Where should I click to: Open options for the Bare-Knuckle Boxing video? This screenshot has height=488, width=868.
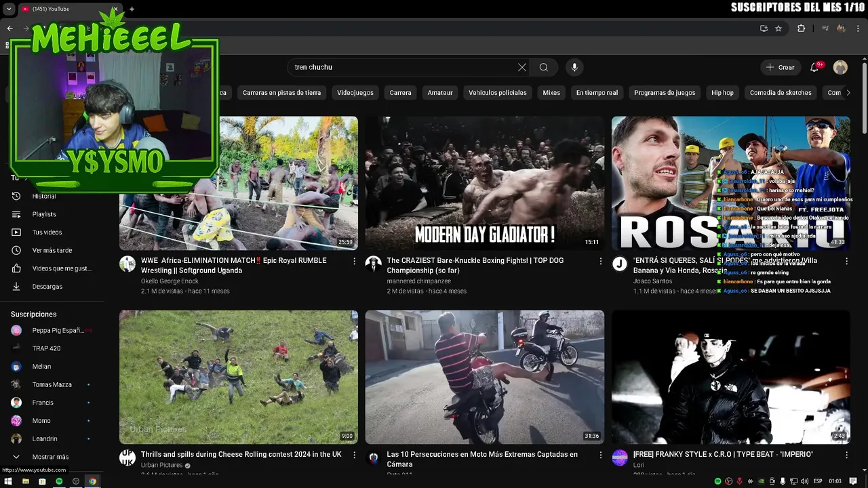600,261
